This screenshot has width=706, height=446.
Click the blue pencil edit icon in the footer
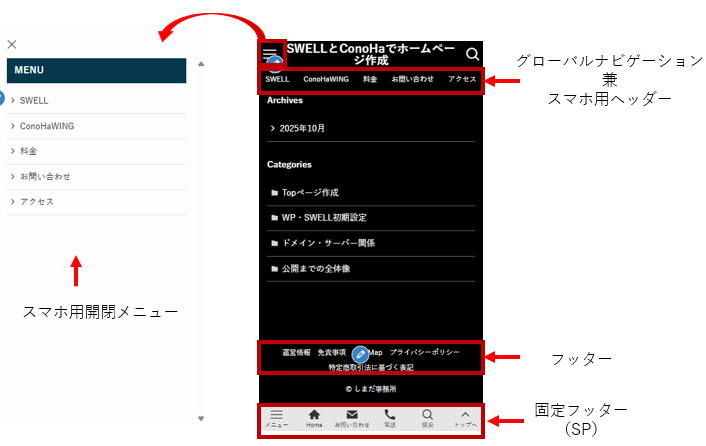(x=360, y=354)
